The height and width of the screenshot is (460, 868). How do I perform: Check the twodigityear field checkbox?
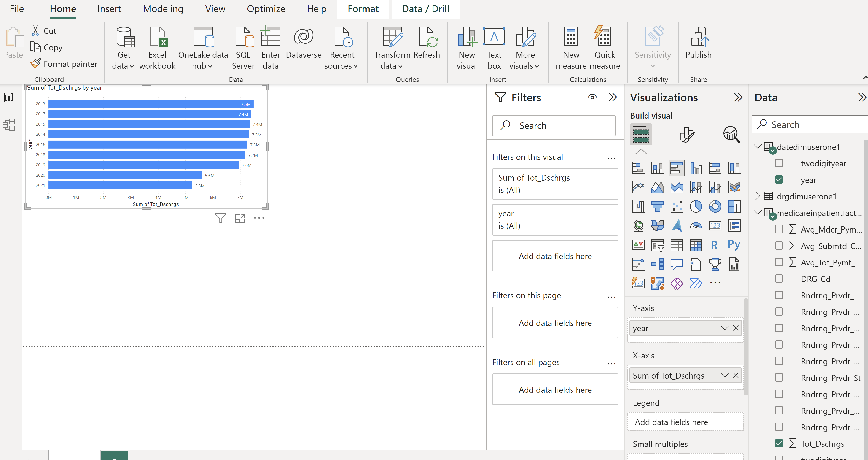[x=779, y=163]
